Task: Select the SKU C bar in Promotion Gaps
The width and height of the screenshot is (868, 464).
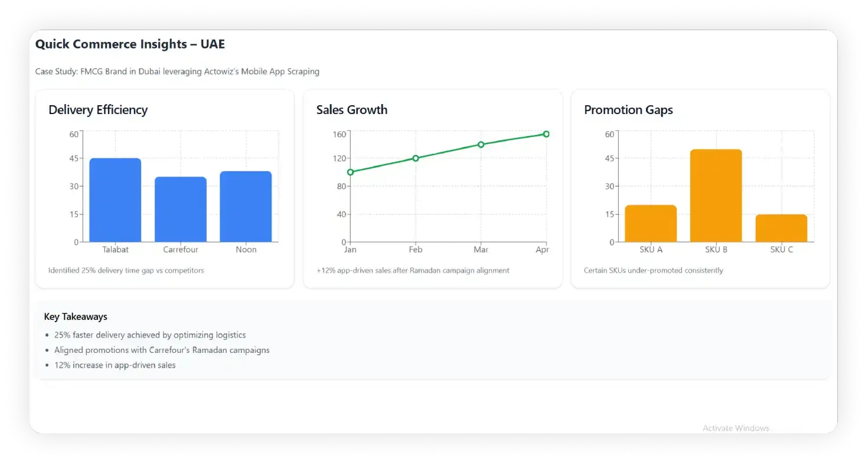Action: [781, 228]
